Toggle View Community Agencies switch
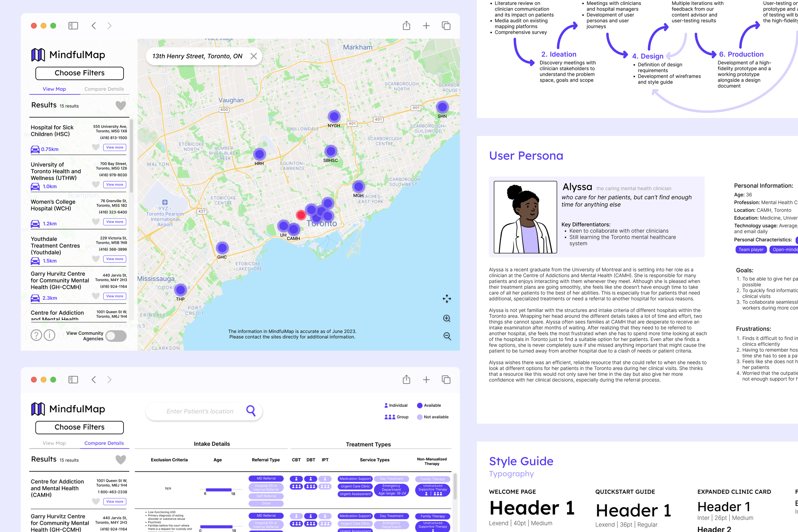The width and height of the screenshot is (798, 532). point(116,336)
